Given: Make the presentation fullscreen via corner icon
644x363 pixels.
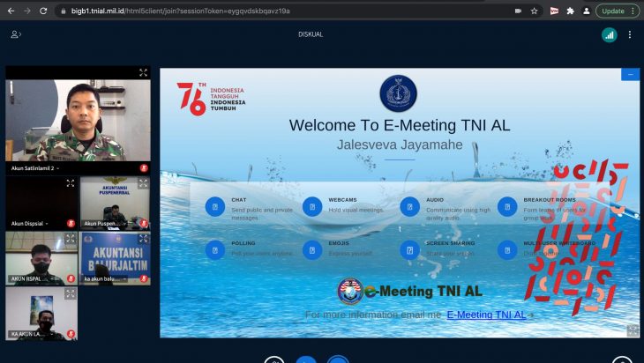Looking at the screenshot, I should [x=632, y=330].
